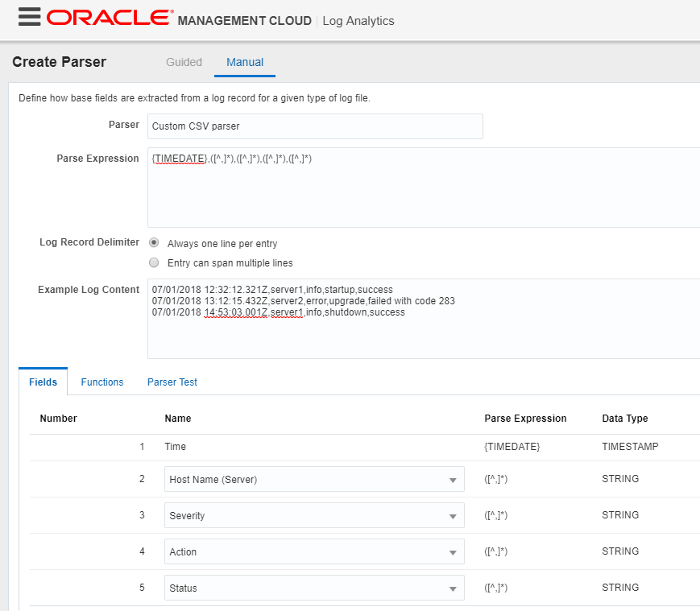
Task: Open the hamburger navigation menu
Action: click(30, 17)
